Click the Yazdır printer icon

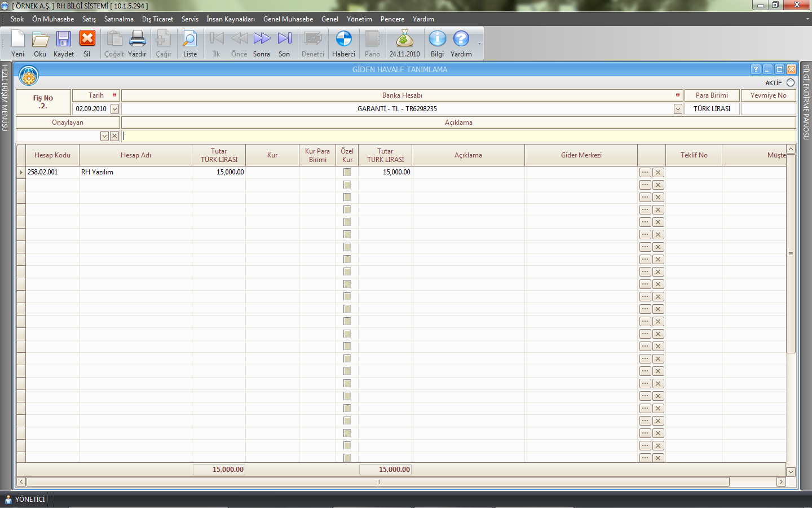pyautogui.click(x=137, y=40)
